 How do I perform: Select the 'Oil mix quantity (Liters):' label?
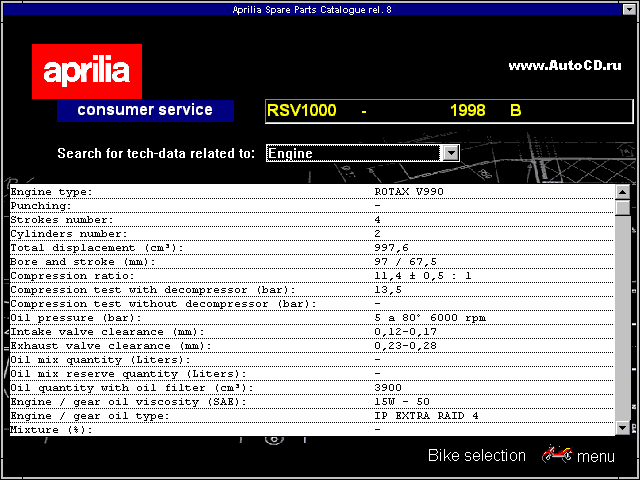point(100,360)
